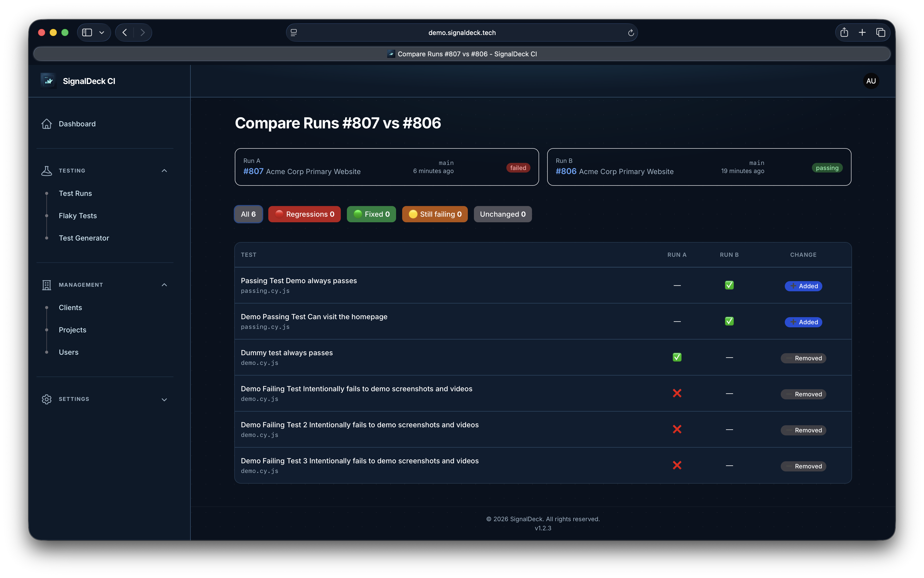Collapse the Testing section chevron
The image size is (924, 578).
click(164, 171)
